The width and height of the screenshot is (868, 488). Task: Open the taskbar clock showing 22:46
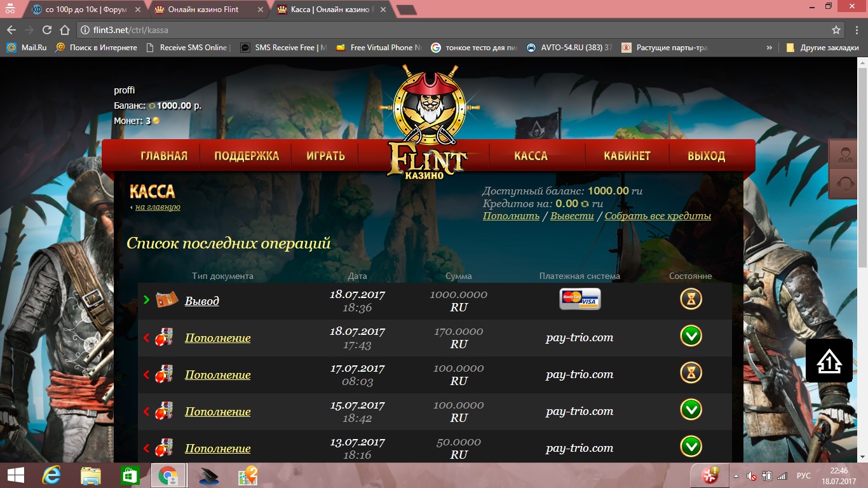coord(839,475)
